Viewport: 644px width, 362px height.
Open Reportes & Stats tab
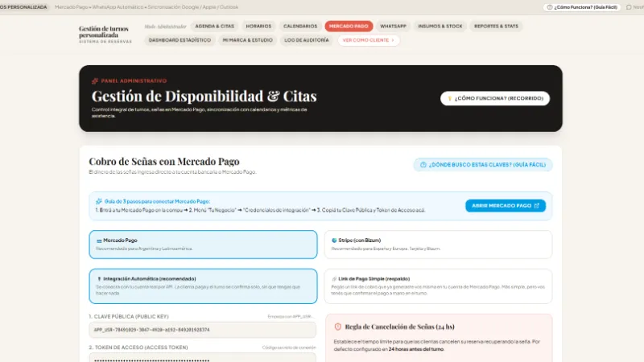coord(496,27)
